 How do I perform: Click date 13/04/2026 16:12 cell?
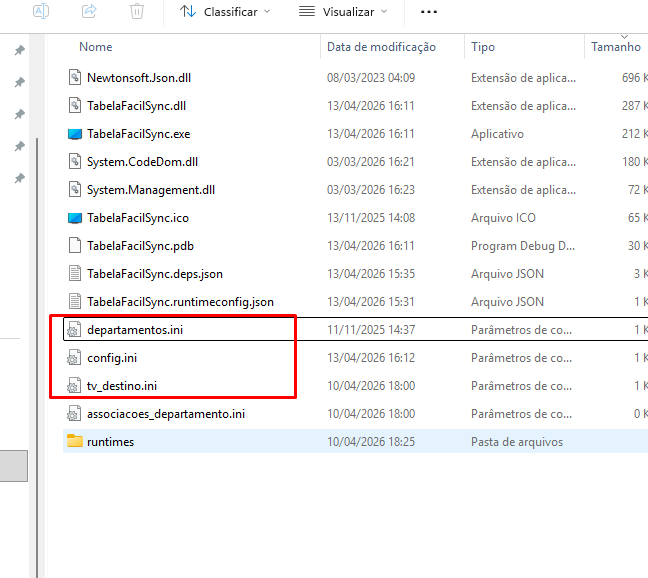point(371,358)
